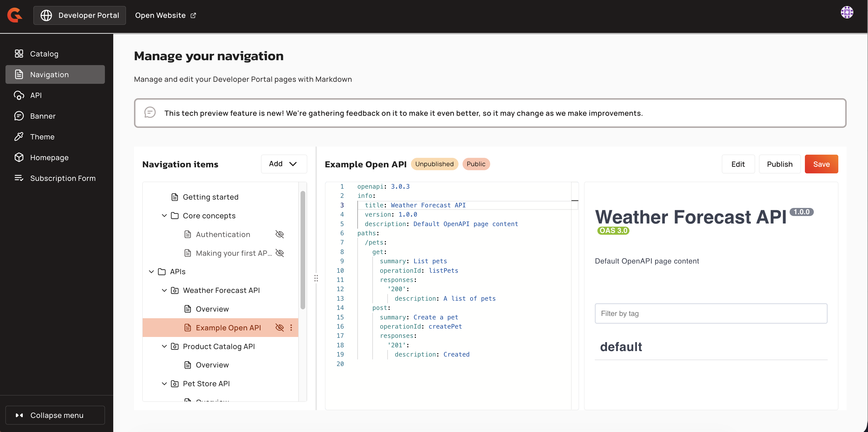Select Getting started navigation item

click(x=210, y=197)
